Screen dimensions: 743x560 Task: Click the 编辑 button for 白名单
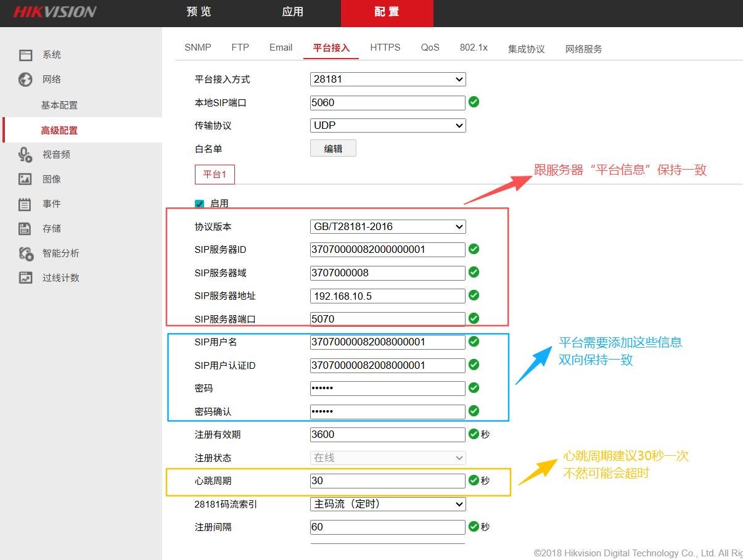pos(333,148)
